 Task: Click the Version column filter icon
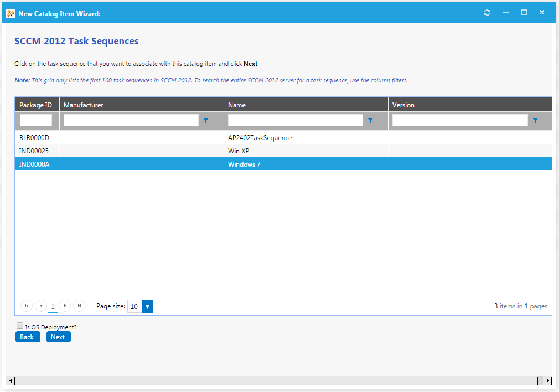point(535,120)
